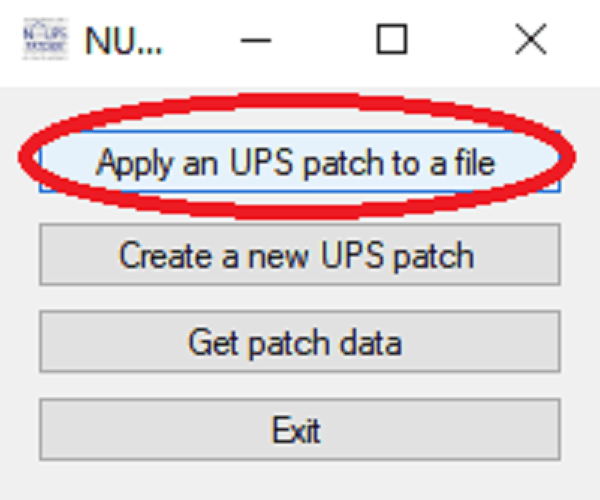The image size is (600, 500).
Task: Minimize the NUPS window
Action: click(256, 41)
